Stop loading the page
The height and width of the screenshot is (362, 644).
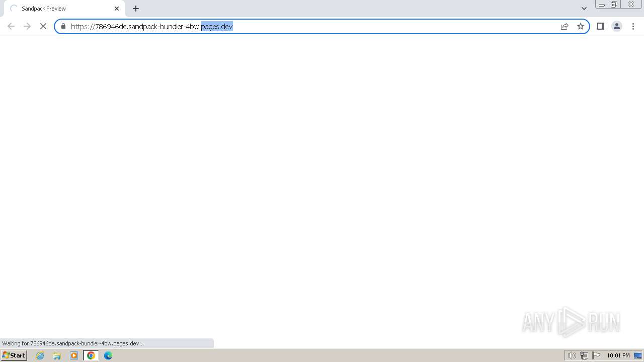(x=43, y=26)
